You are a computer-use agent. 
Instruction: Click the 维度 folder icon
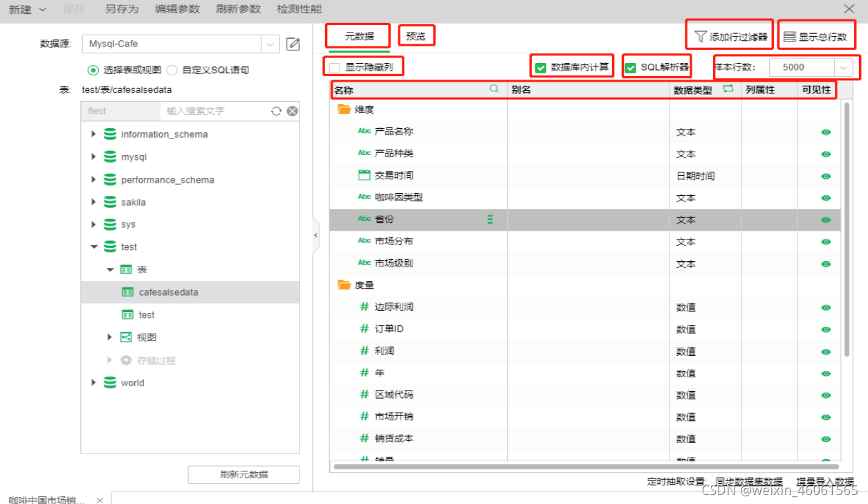click(x=344, y=109)
